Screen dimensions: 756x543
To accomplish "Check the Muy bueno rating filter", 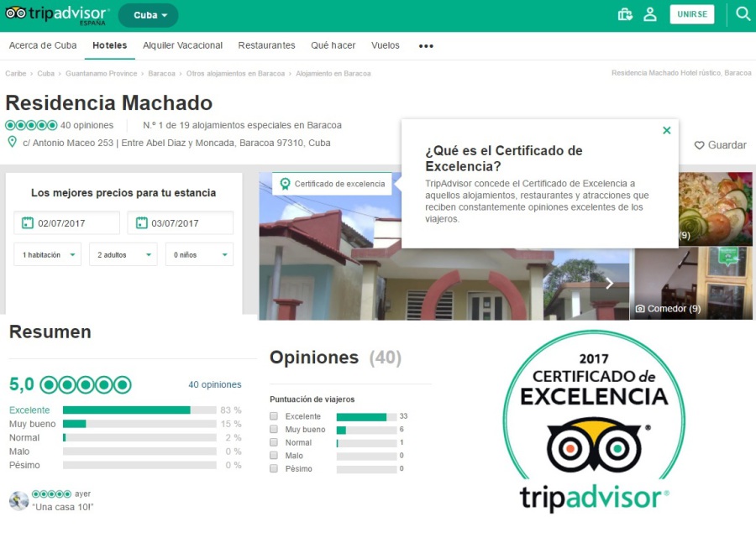I will [274, 430].
